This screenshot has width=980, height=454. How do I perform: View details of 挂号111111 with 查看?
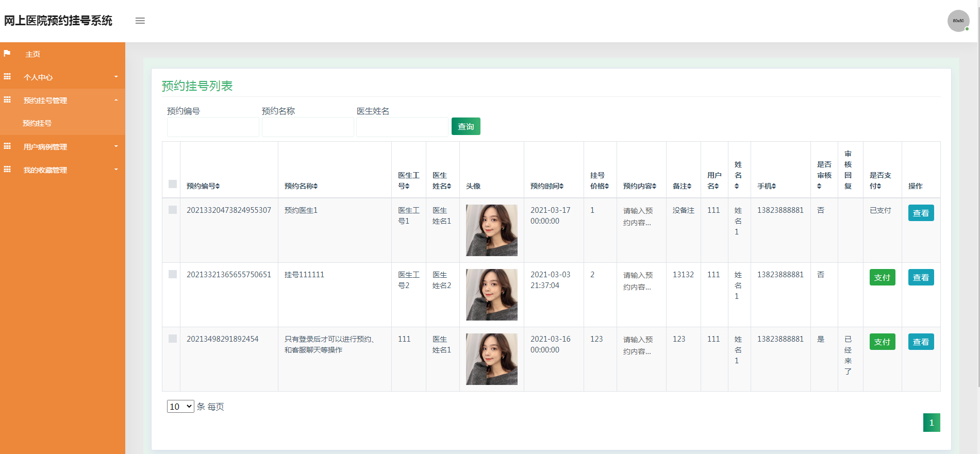(921, 277)
